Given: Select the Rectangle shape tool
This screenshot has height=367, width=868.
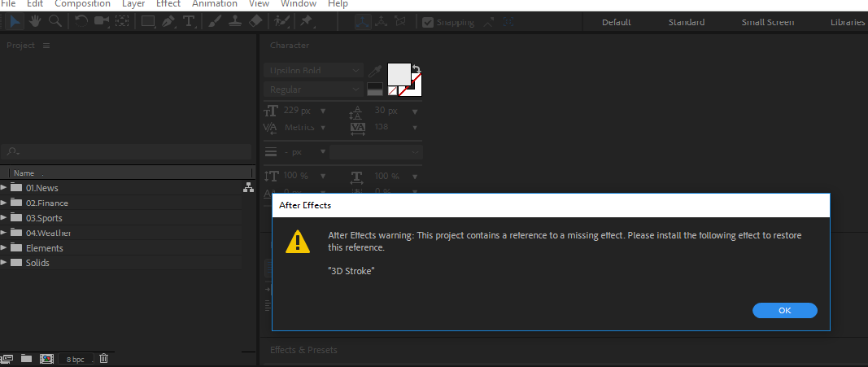Looking at the screenshot, I should pyautogui.click(x=148, y=22).
